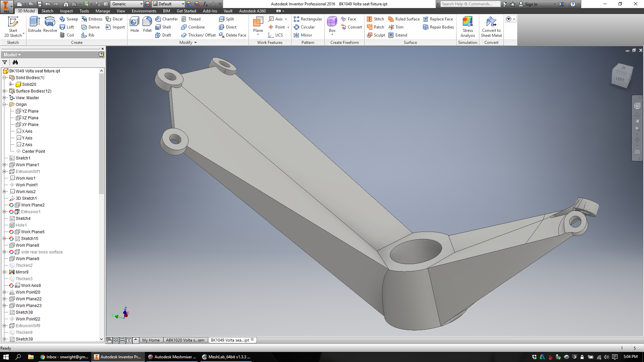Expand the Work Plane1 node
This screenshot has height=362, width=644.
coord(5,165)
